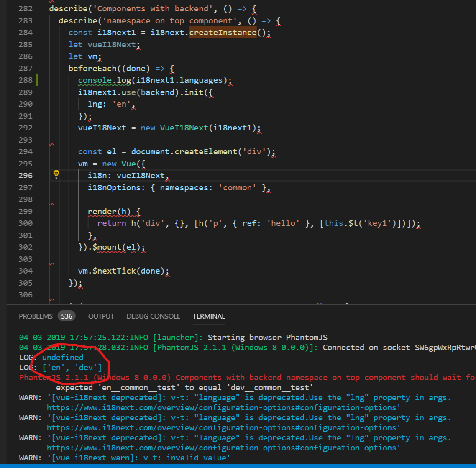Click vm.$nextTick(done) line

click(123, 271)
